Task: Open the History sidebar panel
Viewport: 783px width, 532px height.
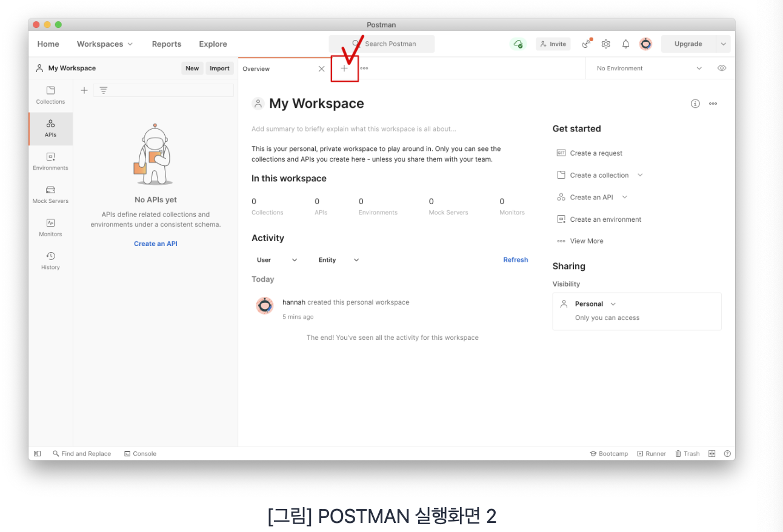Action: click(50, 261)
